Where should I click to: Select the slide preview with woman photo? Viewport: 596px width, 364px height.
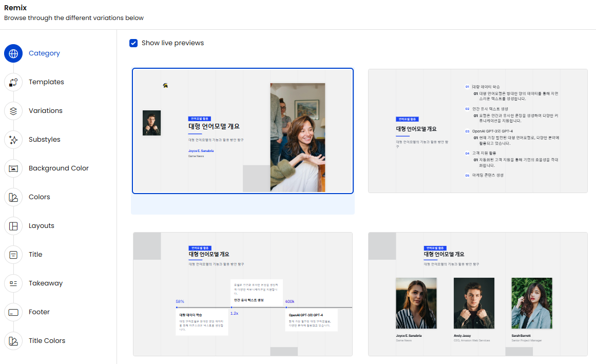point(243,131)
